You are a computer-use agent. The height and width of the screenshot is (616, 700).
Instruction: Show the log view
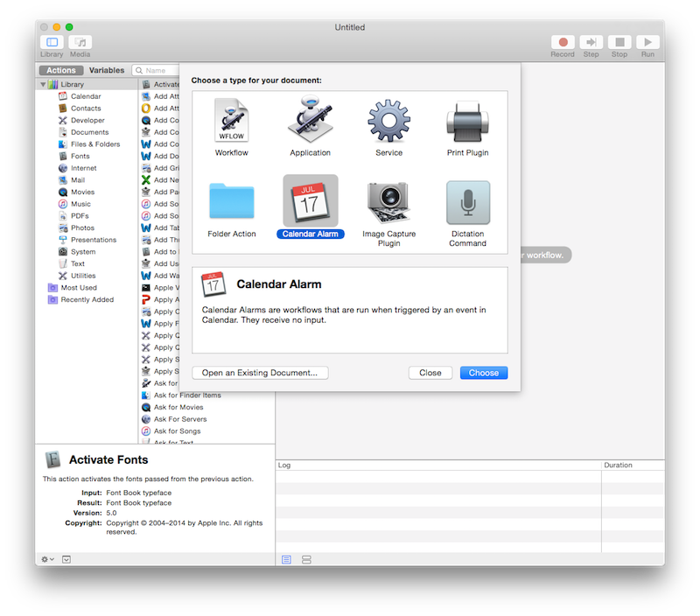coord(287,560)
